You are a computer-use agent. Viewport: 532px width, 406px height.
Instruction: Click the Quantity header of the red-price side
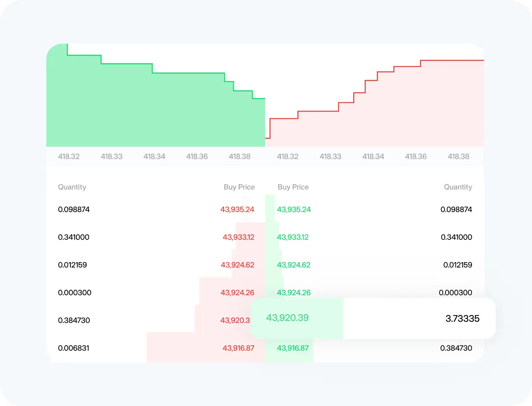[72, 187]
